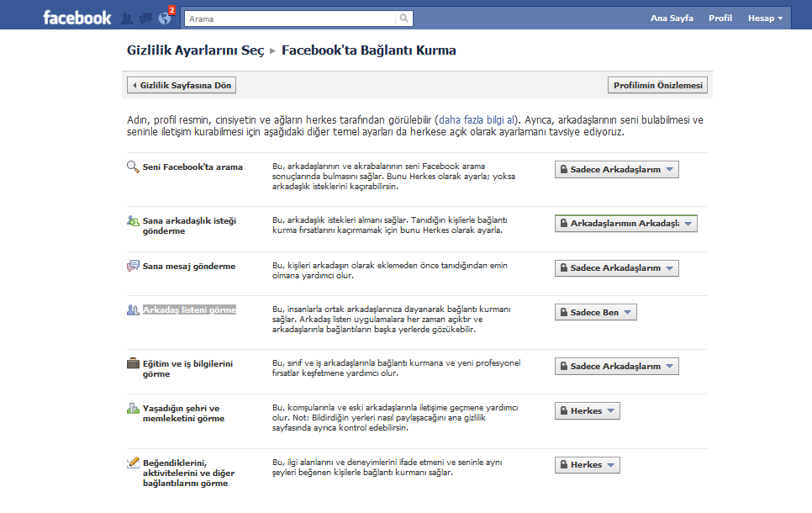This screenshot has width=812, height=513.
Task: Click Gizlilik Ayarlarını Seç breadcrumb
Action: (x=195, y=50)
